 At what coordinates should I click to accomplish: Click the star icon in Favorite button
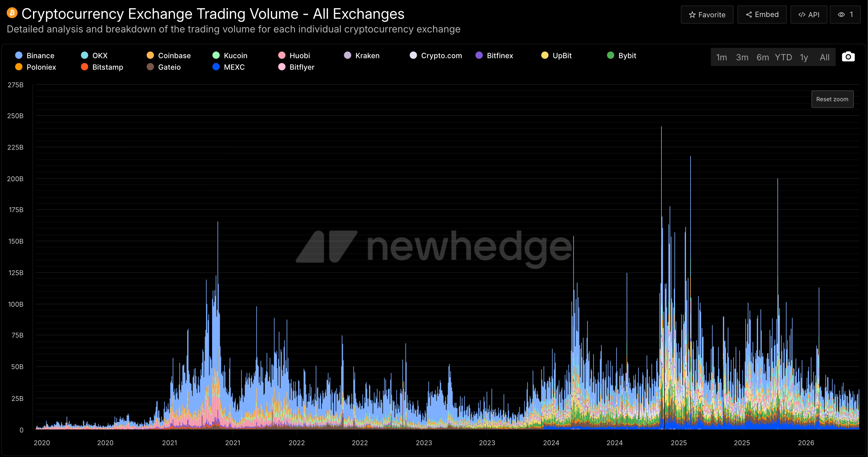click(x=692, y=15)
